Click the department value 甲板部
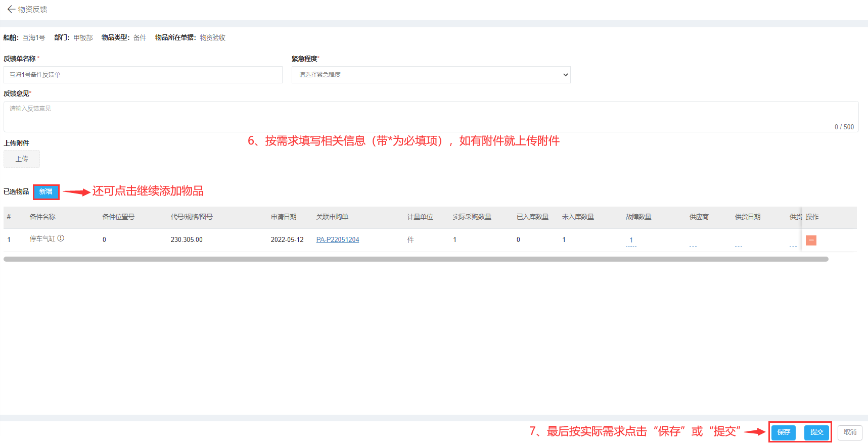 click(83, 38)
